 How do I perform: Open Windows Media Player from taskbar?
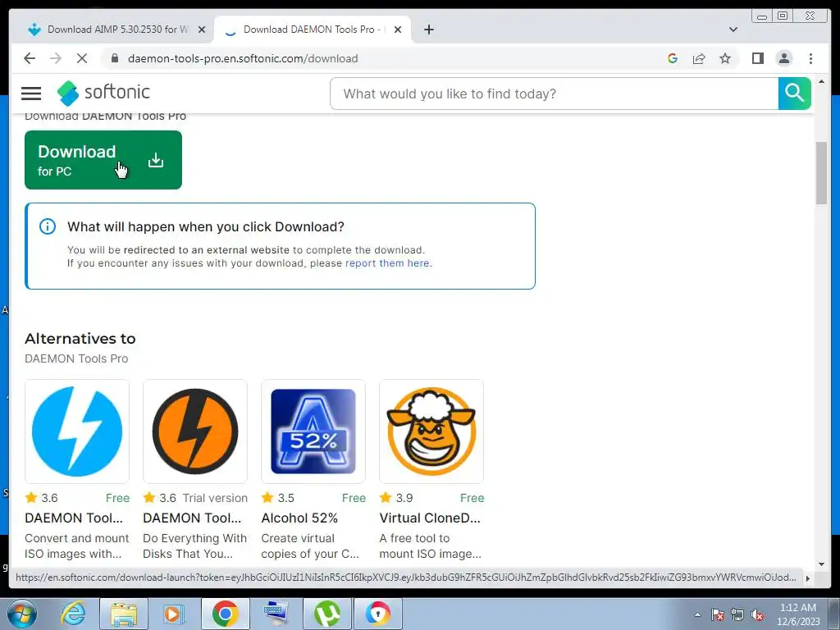(x=173, y=614)
